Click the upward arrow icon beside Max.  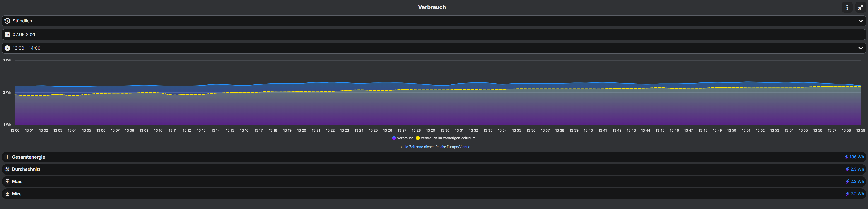tap(7, 182)
